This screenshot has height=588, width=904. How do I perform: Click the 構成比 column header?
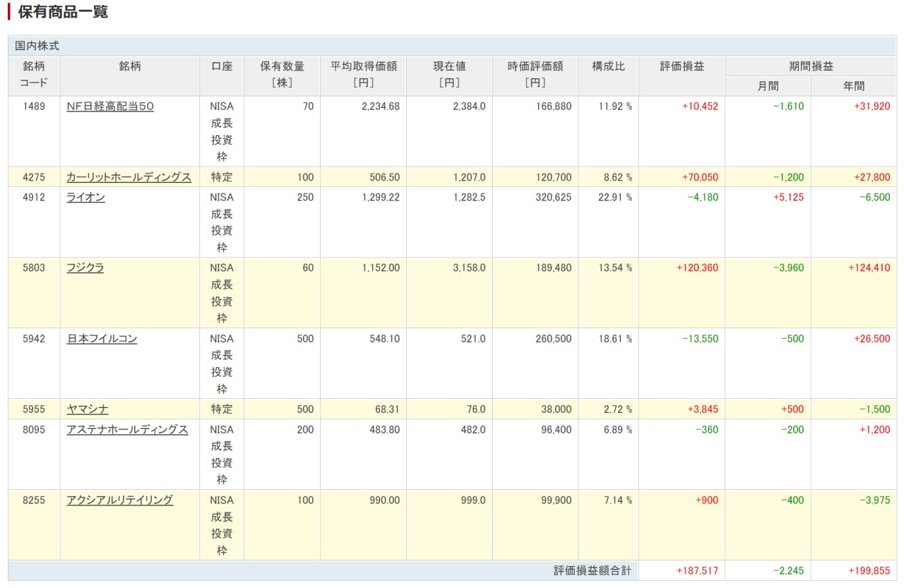pyautogui.click(x=608, y=66)
